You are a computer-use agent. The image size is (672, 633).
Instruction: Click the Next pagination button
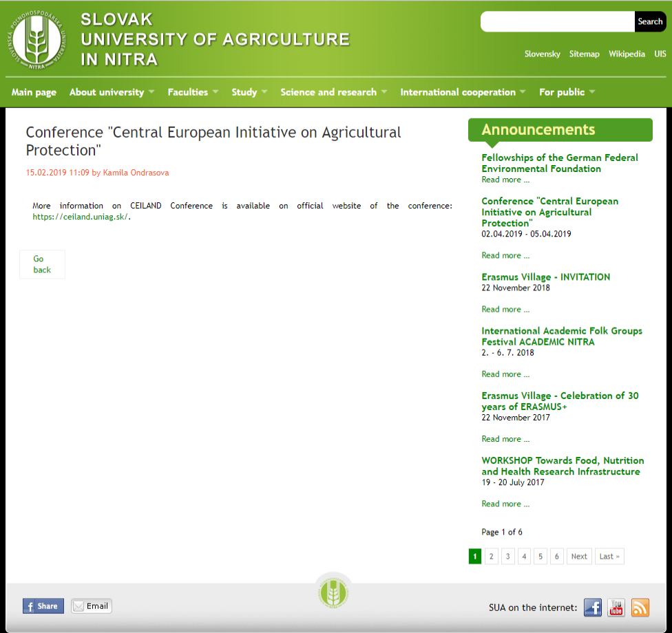tap(579, 557)
